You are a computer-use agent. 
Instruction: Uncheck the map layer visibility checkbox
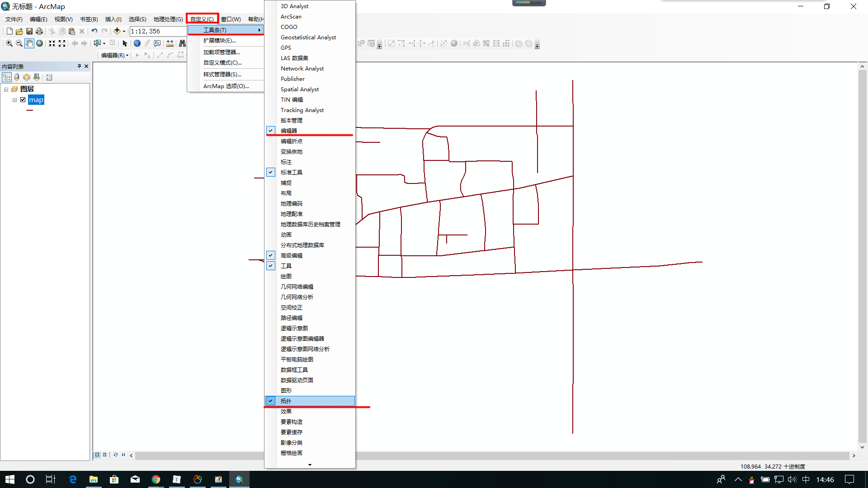[23, 100]
